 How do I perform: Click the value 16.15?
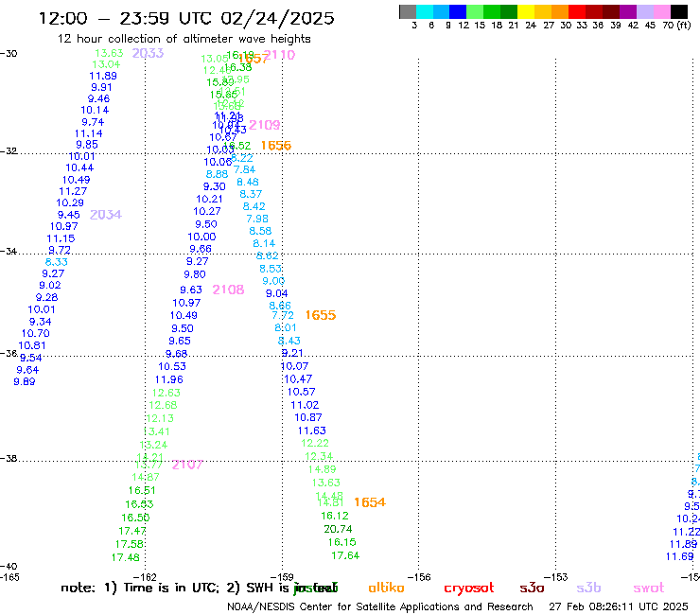342,542
